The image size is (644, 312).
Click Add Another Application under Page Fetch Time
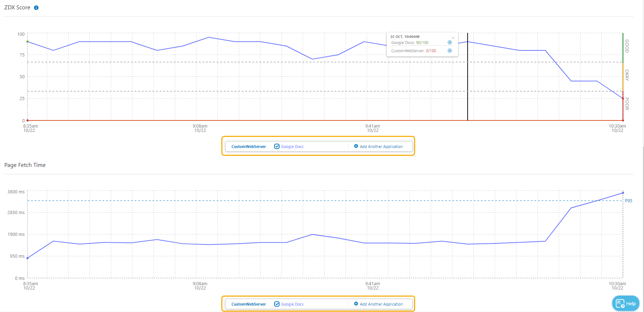[x=381, y=304]
